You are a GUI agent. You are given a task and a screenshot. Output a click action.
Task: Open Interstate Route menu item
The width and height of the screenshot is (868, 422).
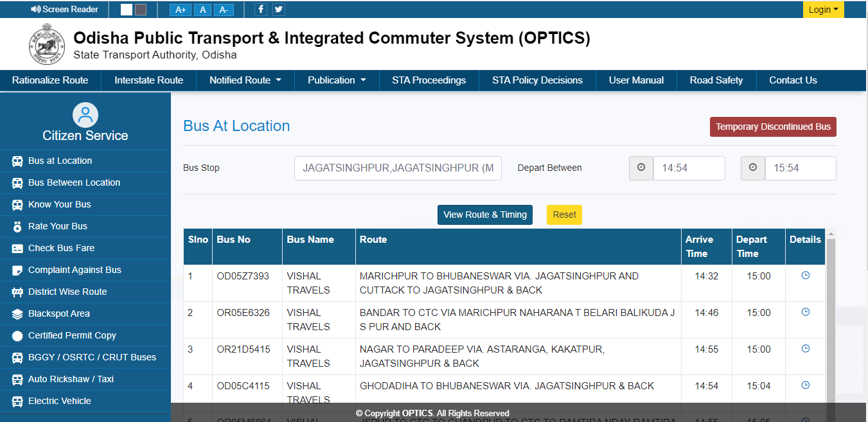[149, 80]
